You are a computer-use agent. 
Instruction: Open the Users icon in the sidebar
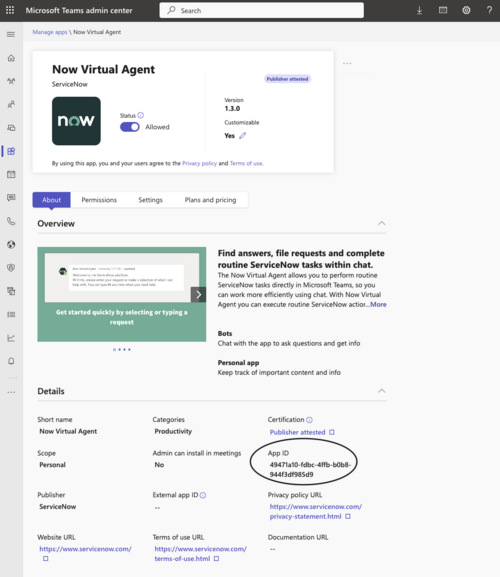tap(11, 105)
